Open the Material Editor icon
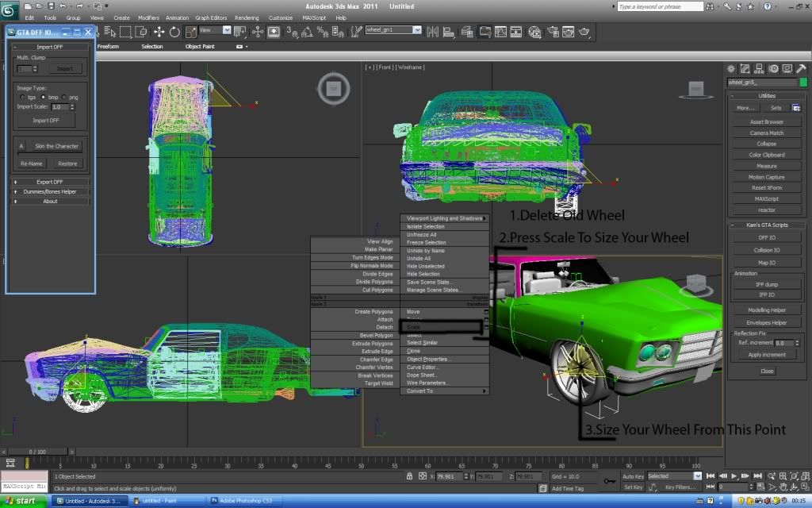The image size is (812, 508). point(534,32)
